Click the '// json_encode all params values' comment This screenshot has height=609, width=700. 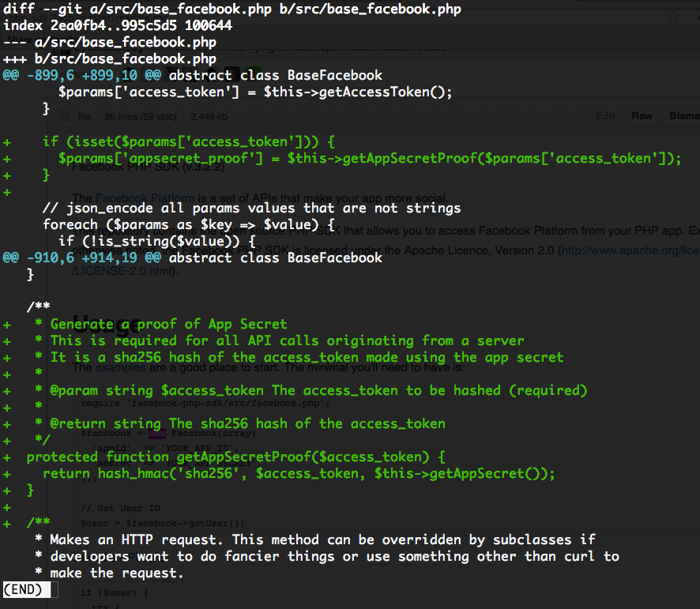click(252, 208)
